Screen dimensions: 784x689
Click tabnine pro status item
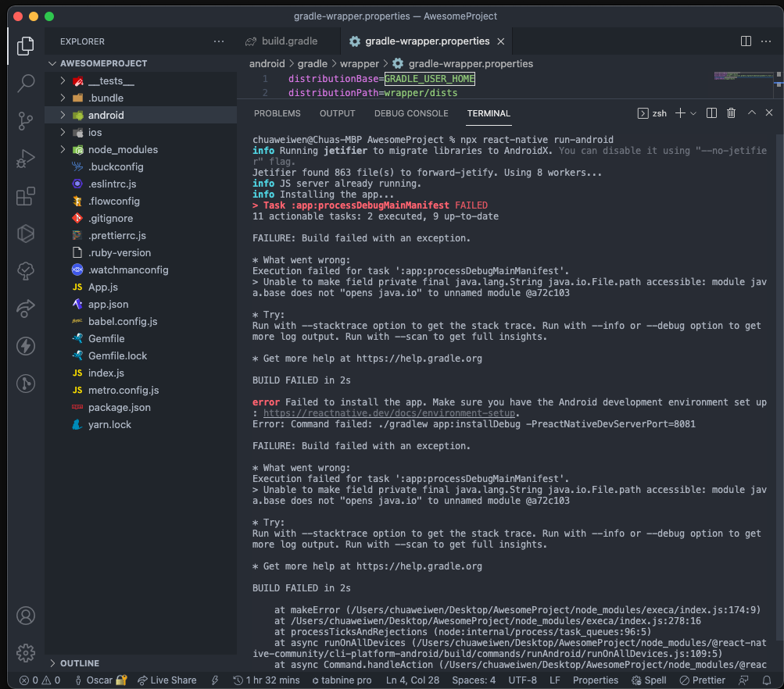(342, 680)
